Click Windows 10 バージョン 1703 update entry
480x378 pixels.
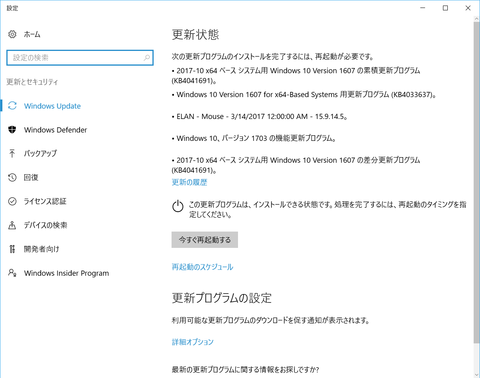pos(254,138)
